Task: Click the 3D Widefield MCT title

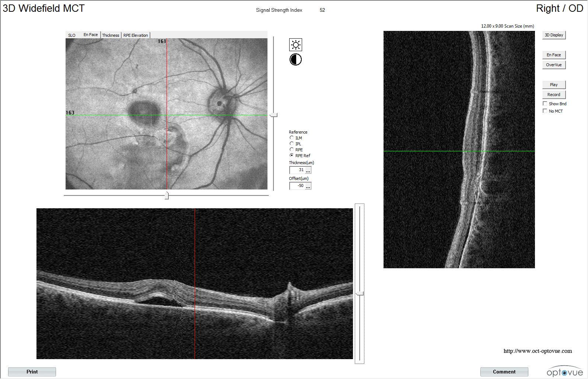Action: (43, 8)
